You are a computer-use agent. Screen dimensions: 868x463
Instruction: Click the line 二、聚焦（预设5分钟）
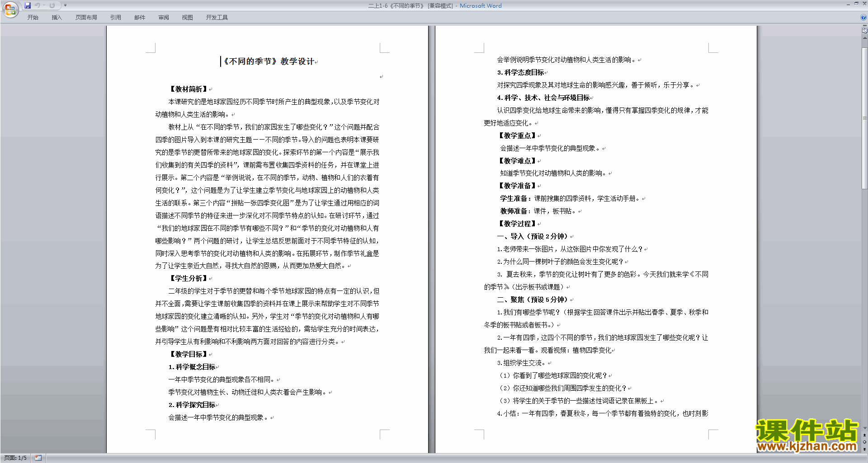[533, 299]
